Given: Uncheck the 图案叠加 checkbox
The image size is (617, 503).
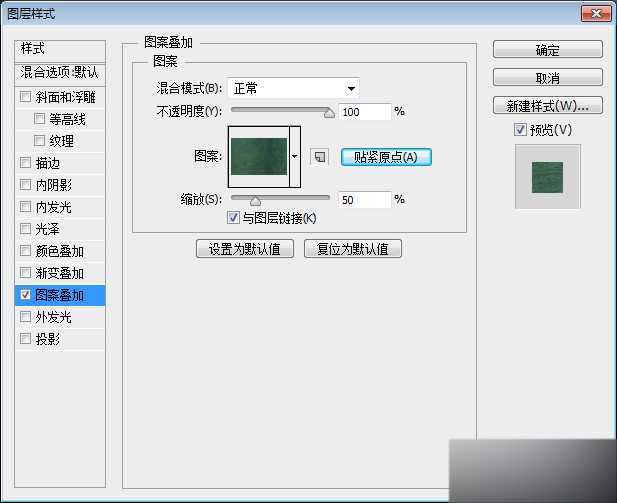Looking at the screenshot, I should pyautogui.click(x=26, y=294).
